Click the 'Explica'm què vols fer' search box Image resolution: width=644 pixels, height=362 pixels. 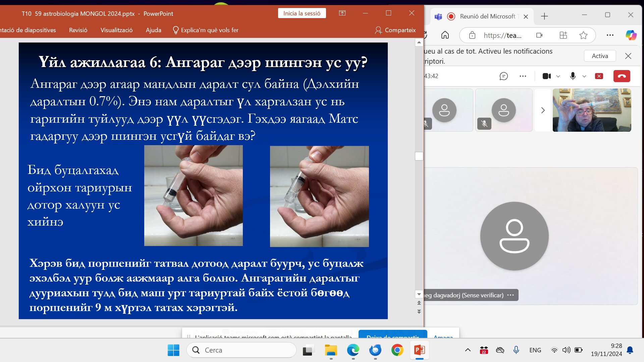[x=206, y=30]
